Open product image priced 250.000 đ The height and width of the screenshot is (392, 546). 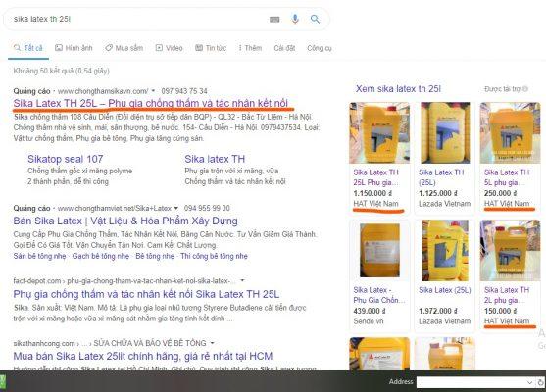point(510,132)
